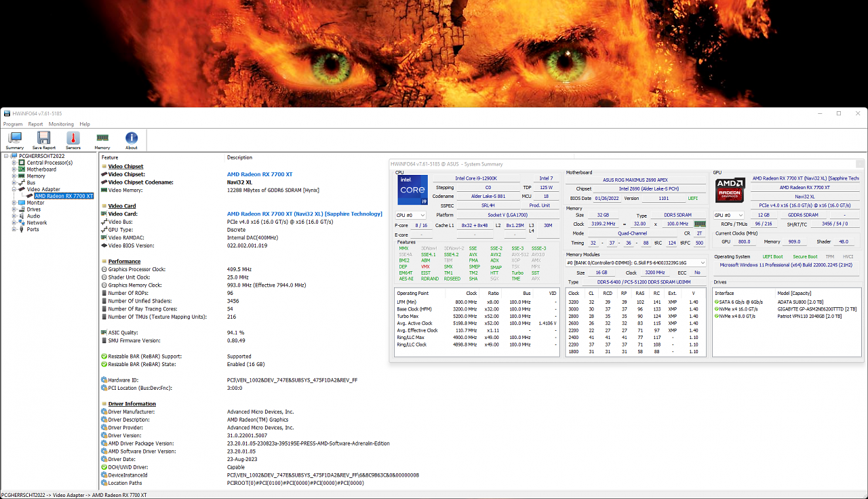The width and height of the screenshot is (868, 499).
Task: Expand the Memory tree node
Action: [14, 176]
